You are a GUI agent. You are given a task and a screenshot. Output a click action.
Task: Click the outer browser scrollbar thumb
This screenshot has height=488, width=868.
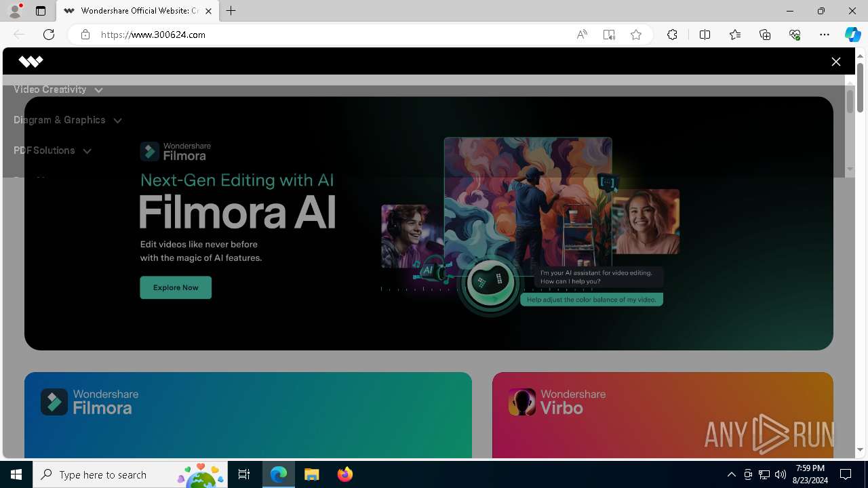(x=860, y=87)
